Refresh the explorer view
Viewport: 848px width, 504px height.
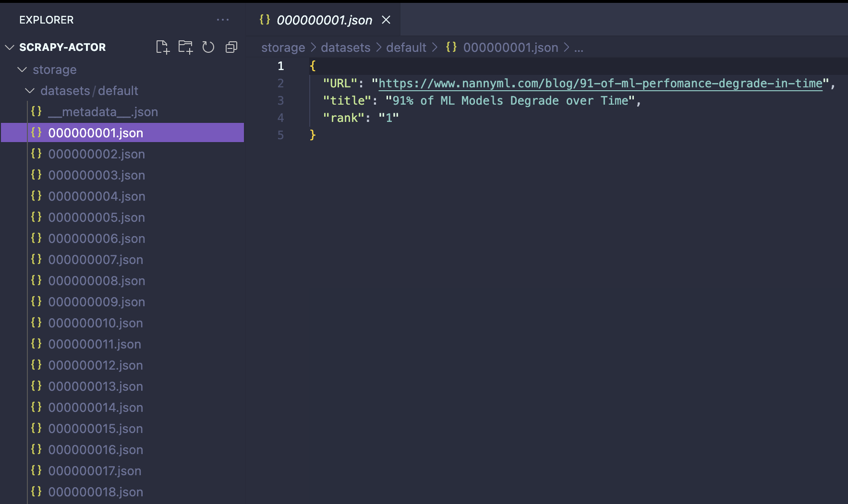coord(208,47)
